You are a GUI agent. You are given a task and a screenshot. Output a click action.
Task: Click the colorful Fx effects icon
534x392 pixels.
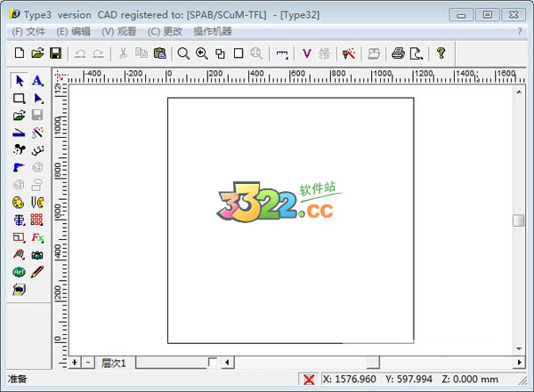coord(37,237)
